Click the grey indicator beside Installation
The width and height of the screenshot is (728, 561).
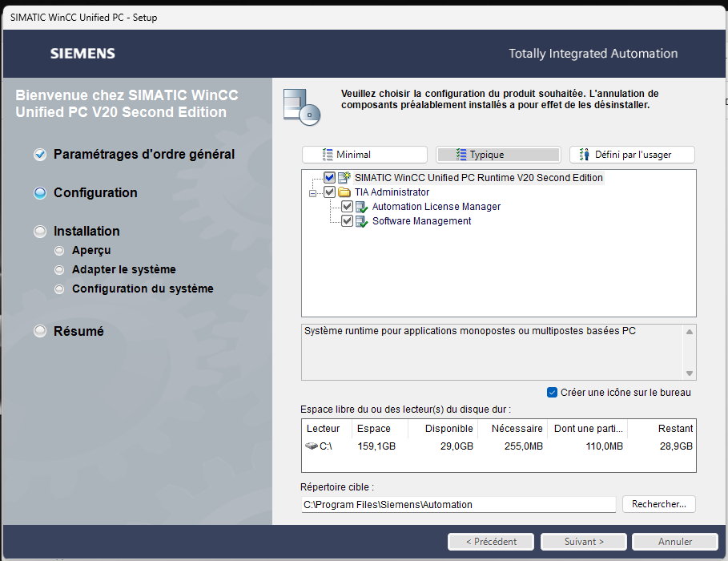click(40, 232)
